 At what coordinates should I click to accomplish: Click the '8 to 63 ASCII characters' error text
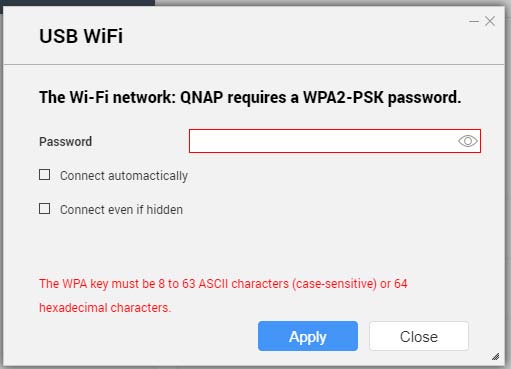tap(224, 284)
